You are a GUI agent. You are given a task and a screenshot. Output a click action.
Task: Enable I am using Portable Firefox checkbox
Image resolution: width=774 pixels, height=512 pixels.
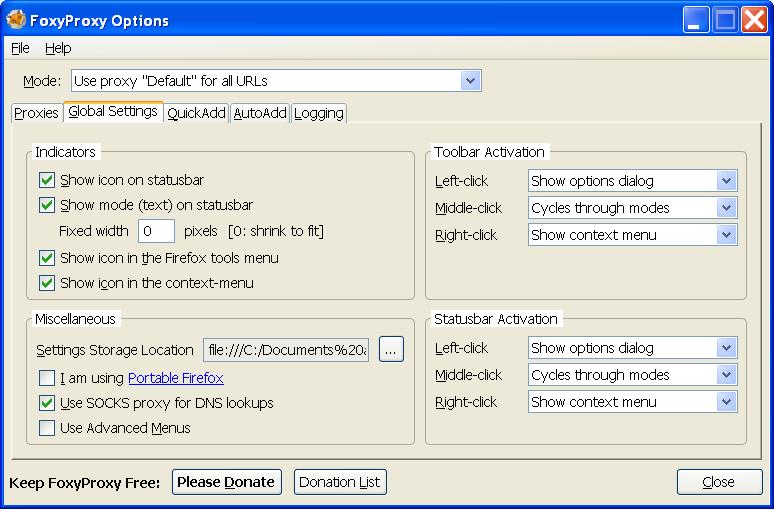click(47, 378)
